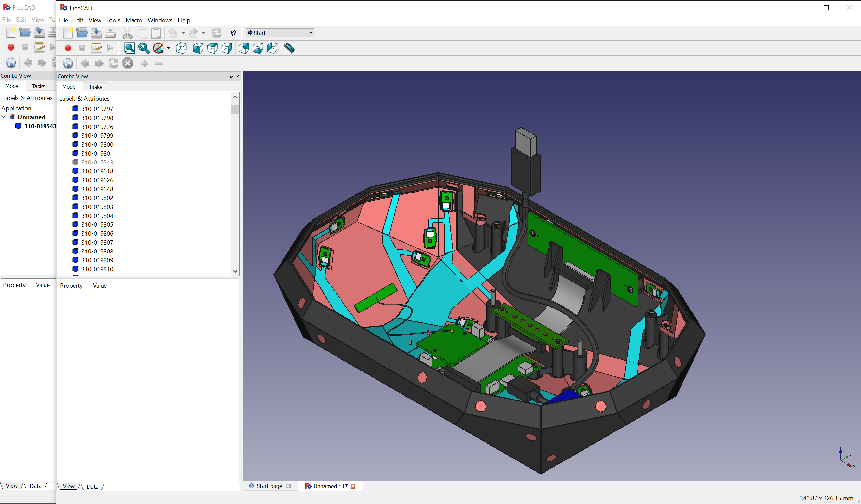Set the view to isometric
This screenshot has height=504, width=861.
(x=181, y=48)
